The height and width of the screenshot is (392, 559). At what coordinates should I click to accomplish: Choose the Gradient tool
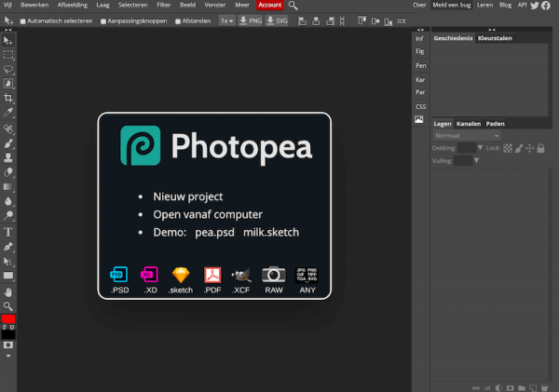[7, 187]
